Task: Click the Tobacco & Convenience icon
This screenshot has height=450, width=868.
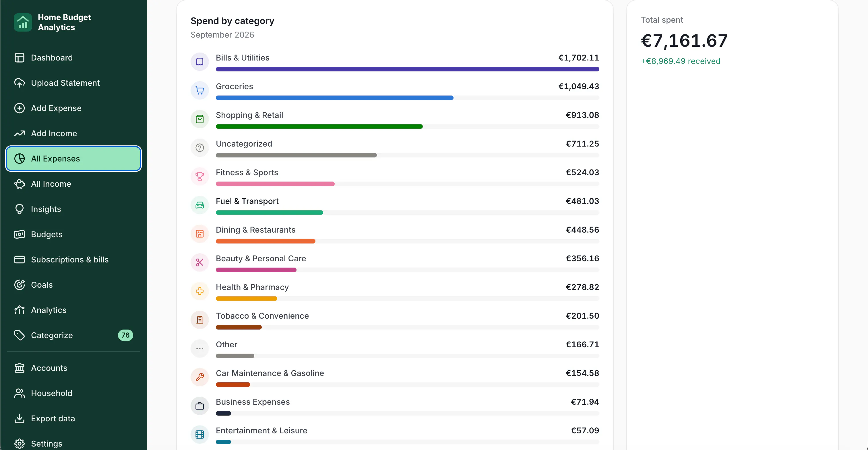Action: (x=200, y=320)
